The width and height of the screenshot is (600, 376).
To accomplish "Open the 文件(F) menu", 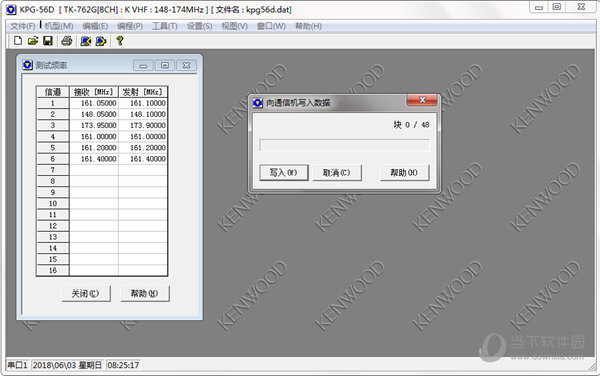I will tap(23, 26).
